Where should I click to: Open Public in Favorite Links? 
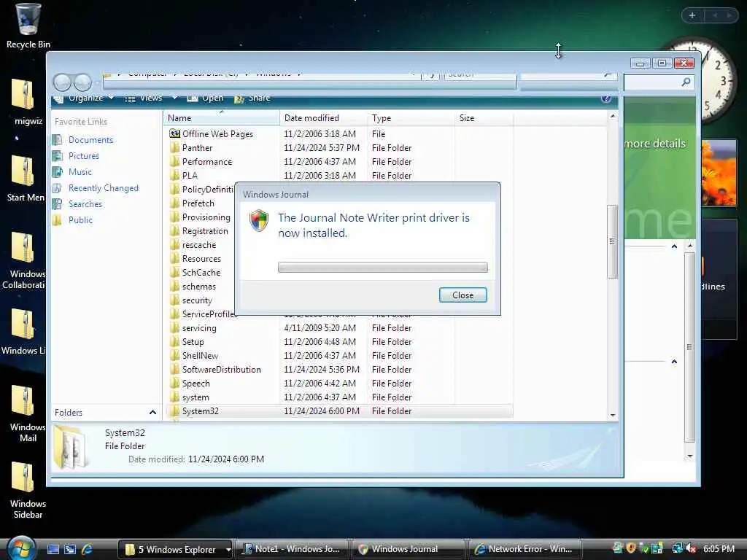80,220
